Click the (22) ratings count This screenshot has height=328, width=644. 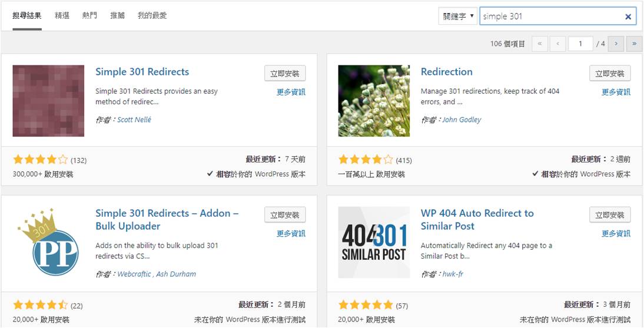point(77,306)
